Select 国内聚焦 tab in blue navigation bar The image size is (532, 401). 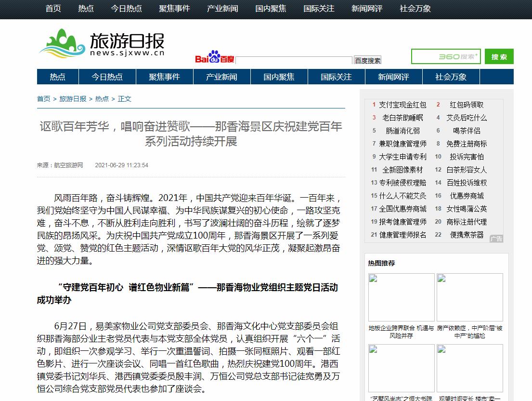coord(279,77)
